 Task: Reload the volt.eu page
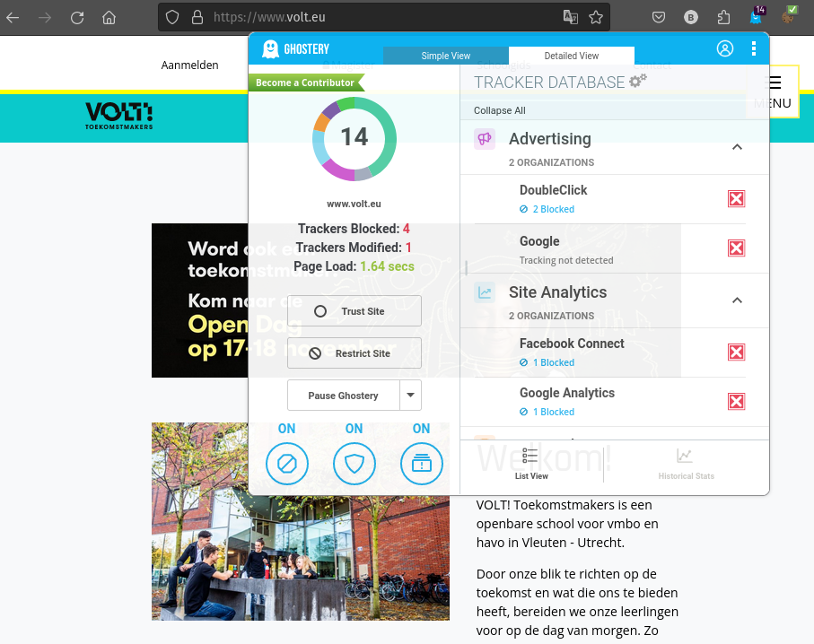[x=77, y=18]
